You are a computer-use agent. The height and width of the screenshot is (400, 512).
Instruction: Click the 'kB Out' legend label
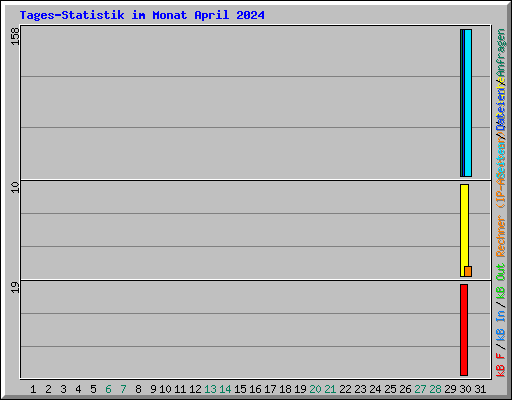point(501,281)
